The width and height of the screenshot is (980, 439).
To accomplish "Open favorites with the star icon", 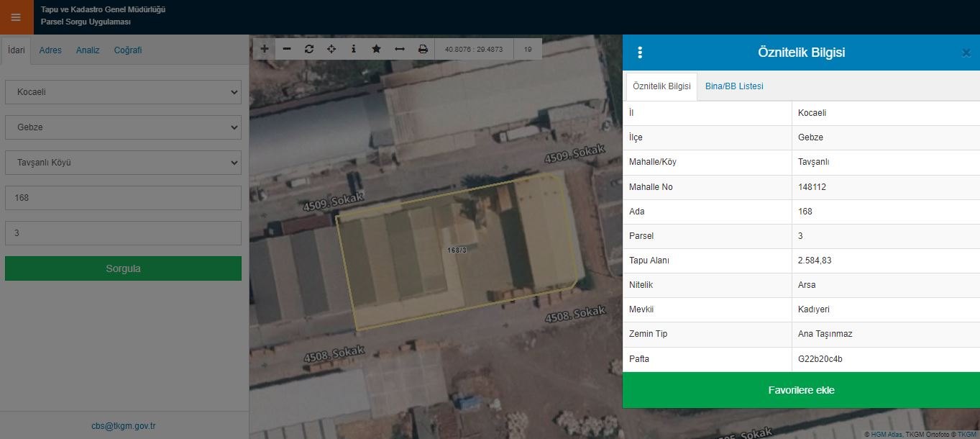I will (x=376, y=49).
